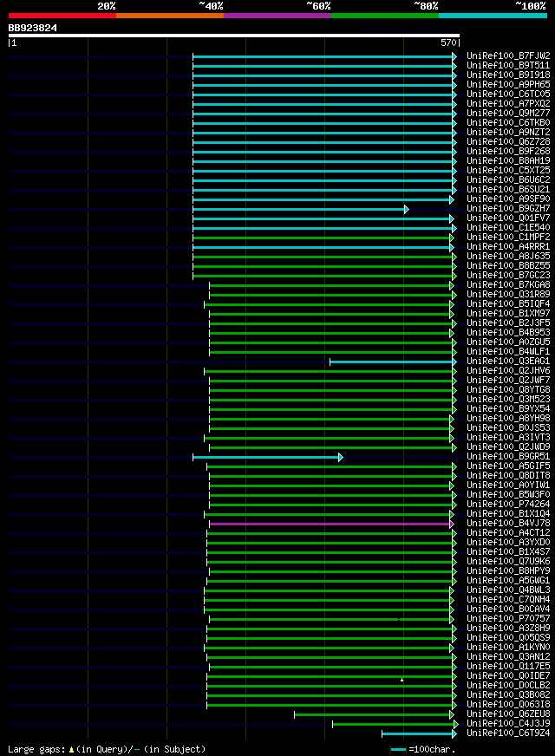The image size is (555, 756).
Task: Select the UniRef100_B4WLF1 label
Action: 508,351
